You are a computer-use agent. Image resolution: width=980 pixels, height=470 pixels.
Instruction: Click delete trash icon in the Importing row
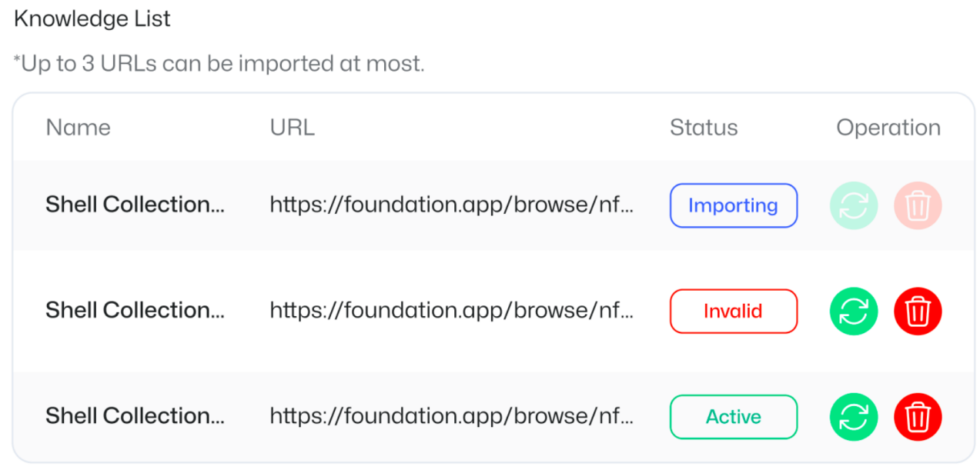(918, 205)
